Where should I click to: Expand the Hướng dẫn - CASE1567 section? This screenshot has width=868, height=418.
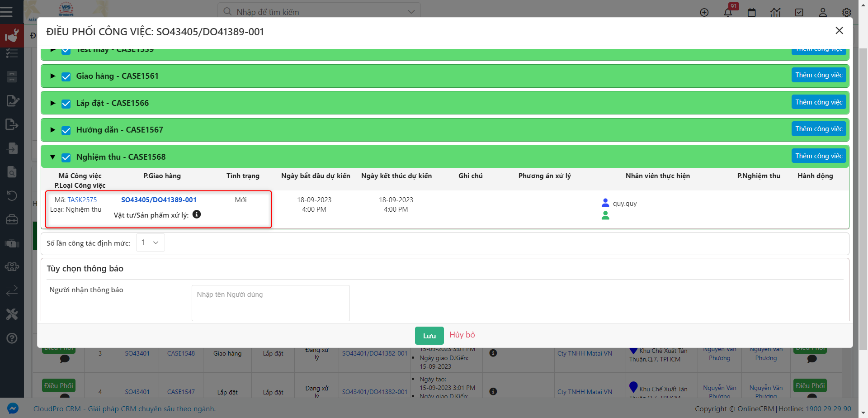pyautogui.click(x=53, y=130)
